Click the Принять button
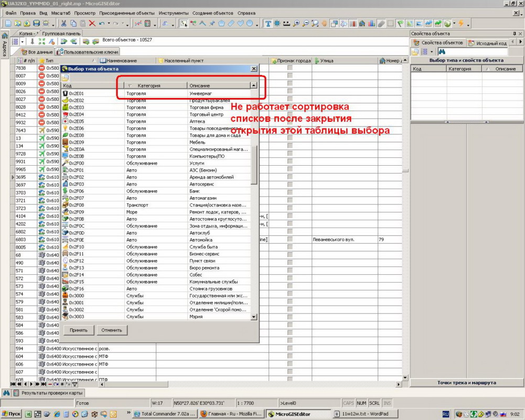The image size is (525, 420). coord(79,330)
